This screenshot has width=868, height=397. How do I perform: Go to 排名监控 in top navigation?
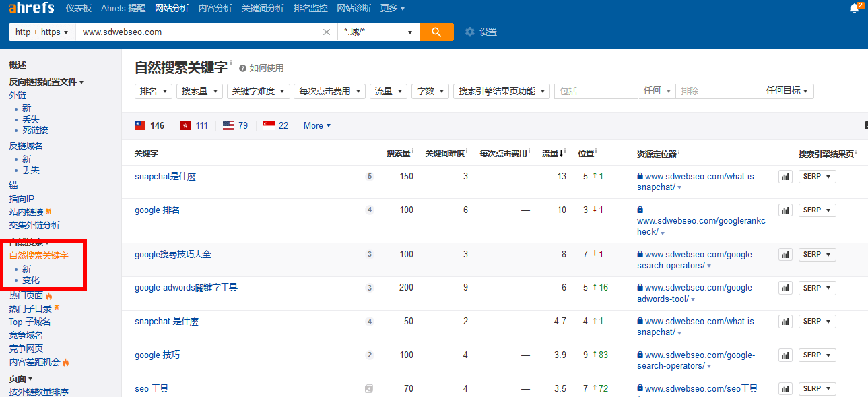[310, 8]
